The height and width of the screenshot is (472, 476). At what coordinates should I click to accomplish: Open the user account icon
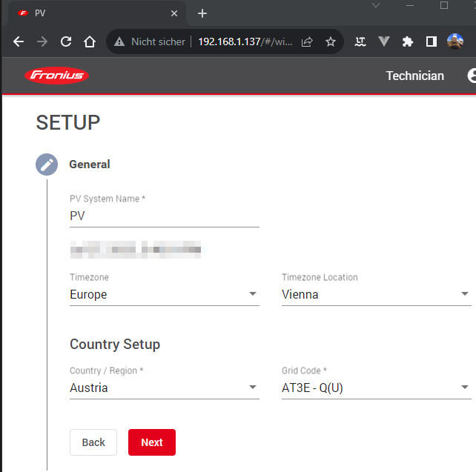click(470, 76)
